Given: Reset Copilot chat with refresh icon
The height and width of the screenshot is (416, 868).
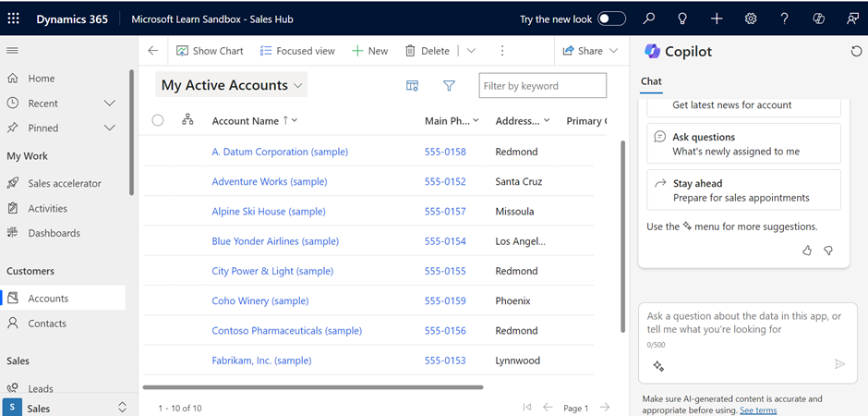Looking at the screenshot, I should pyautogui.click(x=856, y=52).
